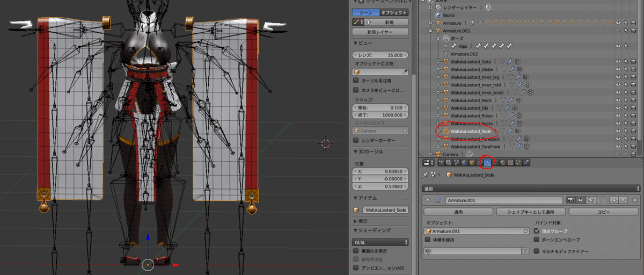644x275 pixels.
Task: Enable 裏面の非表示 backface culling checkbox
Action: [x=356, y=251]
